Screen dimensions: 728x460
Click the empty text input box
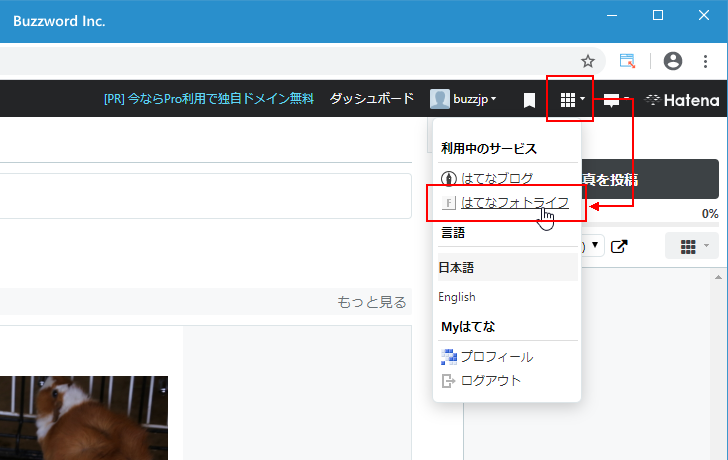click(206, 196)
